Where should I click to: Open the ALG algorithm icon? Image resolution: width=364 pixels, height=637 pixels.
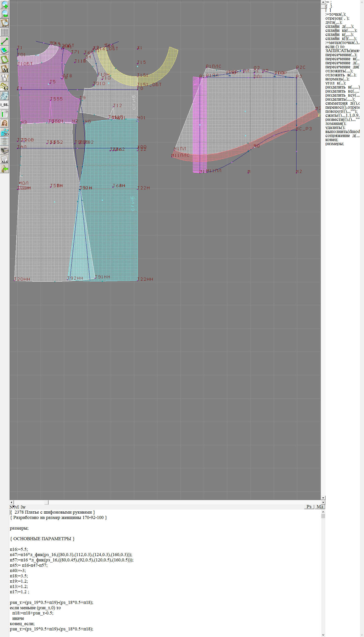[5, 160]
